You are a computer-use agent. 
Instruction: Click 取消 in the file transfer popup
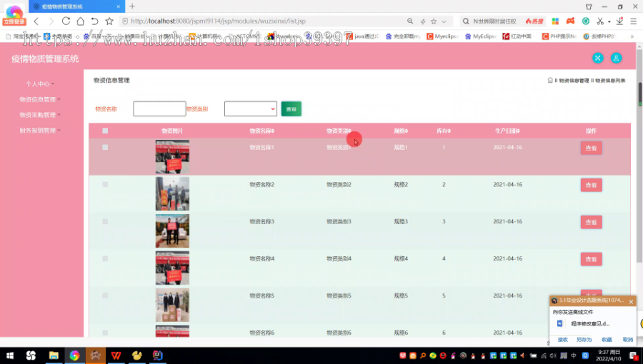pyautogui.click(x=627, y=340)
